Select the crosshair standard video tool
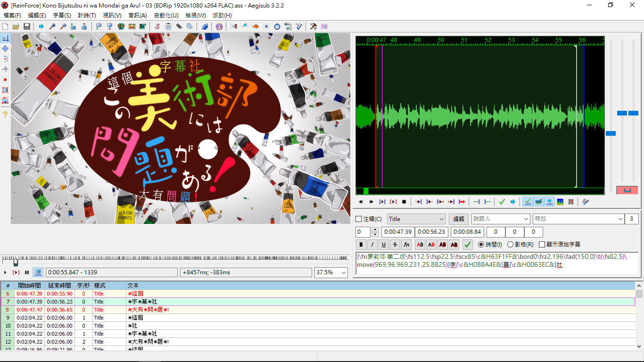644x362 pixels. (x=5, y=38)
